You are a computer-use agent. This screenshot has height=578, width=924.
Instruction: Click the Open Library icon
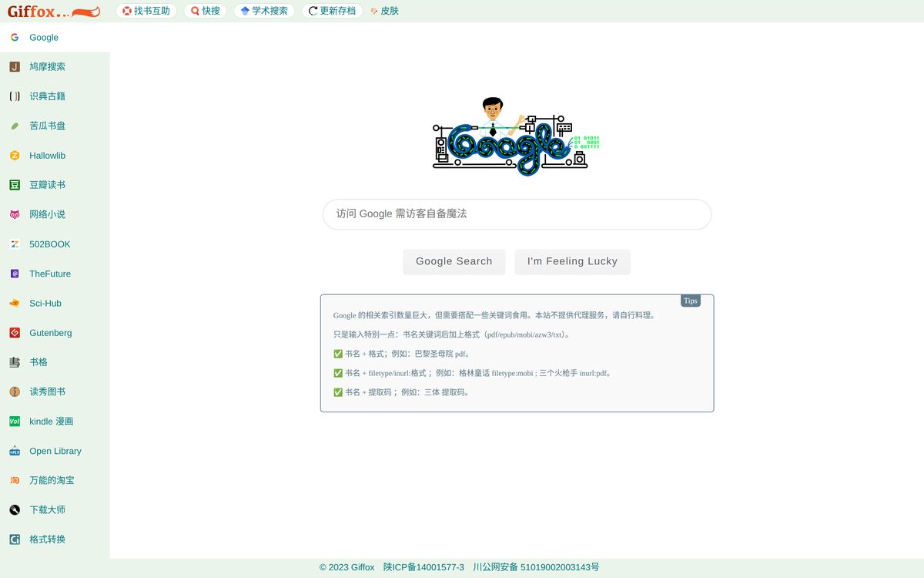(15, 451)
